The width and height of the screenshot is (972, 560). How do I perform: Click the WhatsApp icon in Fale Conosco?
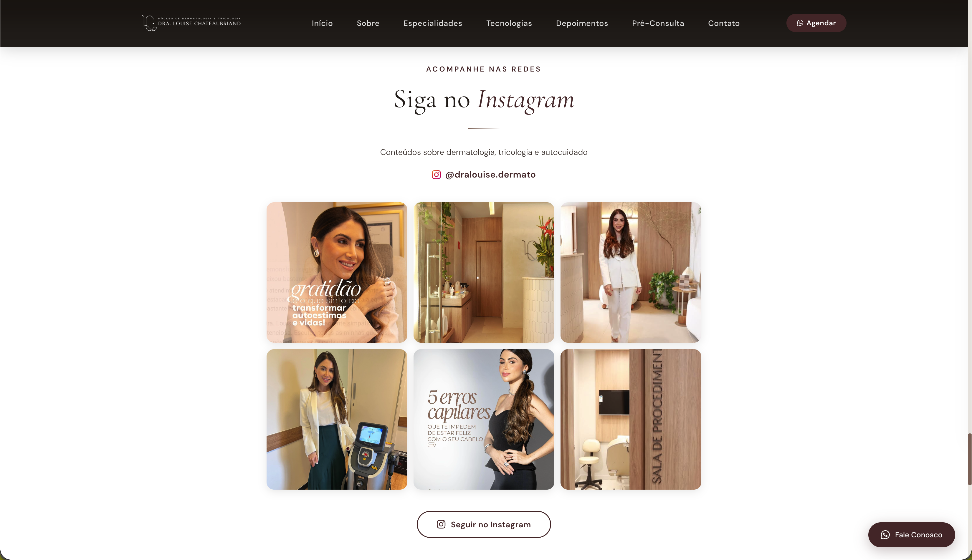click(885, 535)
